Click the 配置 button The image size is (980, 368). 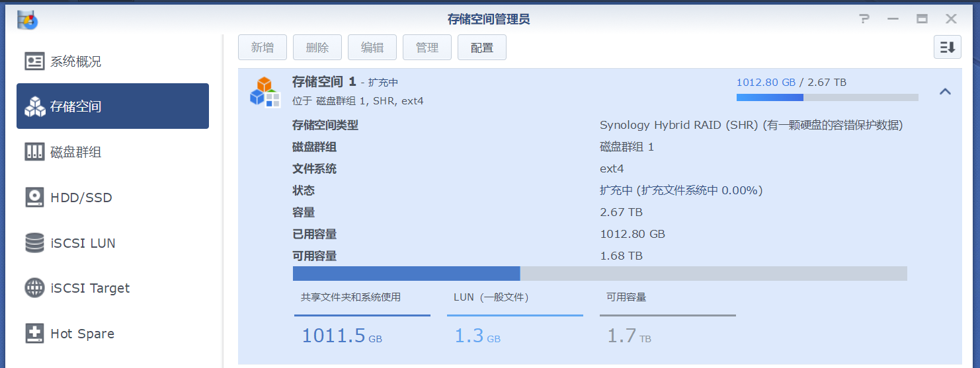pyautogui.click(x=482, y=48)
